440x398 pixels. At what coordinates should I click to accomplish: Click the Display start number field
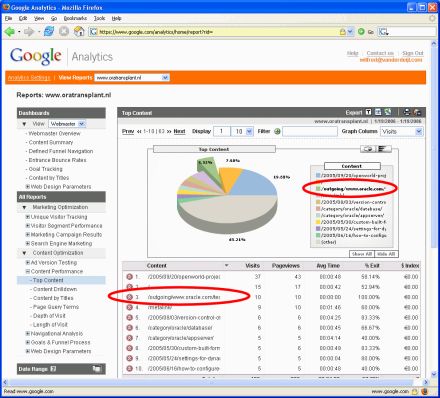coord(222,131)
